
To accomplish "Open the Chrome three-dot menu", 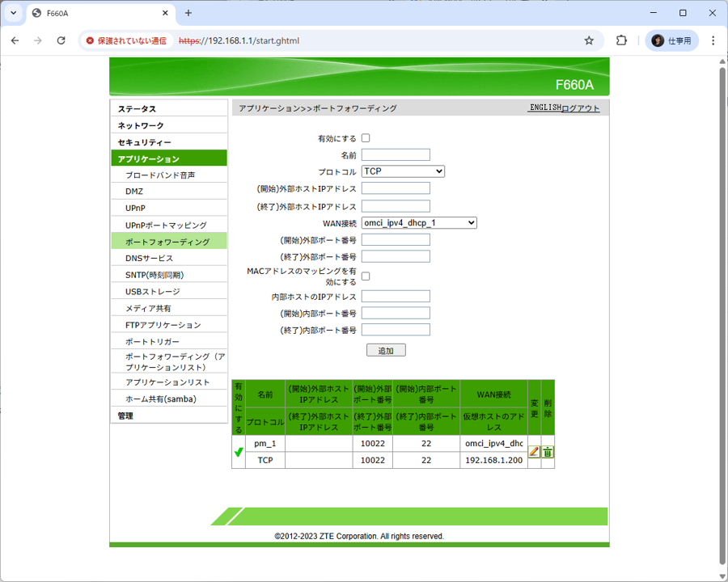I will tap(713, 40).
